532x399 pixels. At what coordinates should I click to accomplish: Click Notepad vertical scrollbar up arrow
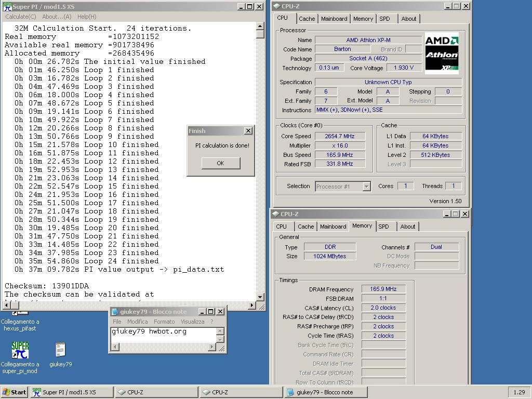coord(220,331)
